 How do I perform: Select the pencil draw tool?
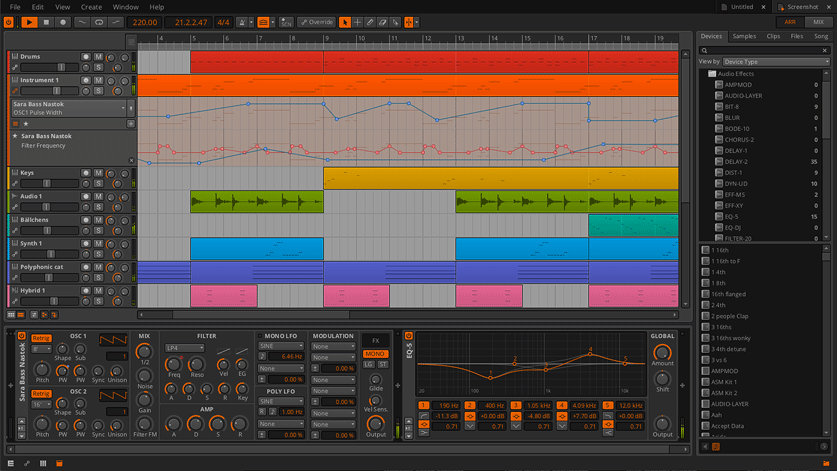370,22
